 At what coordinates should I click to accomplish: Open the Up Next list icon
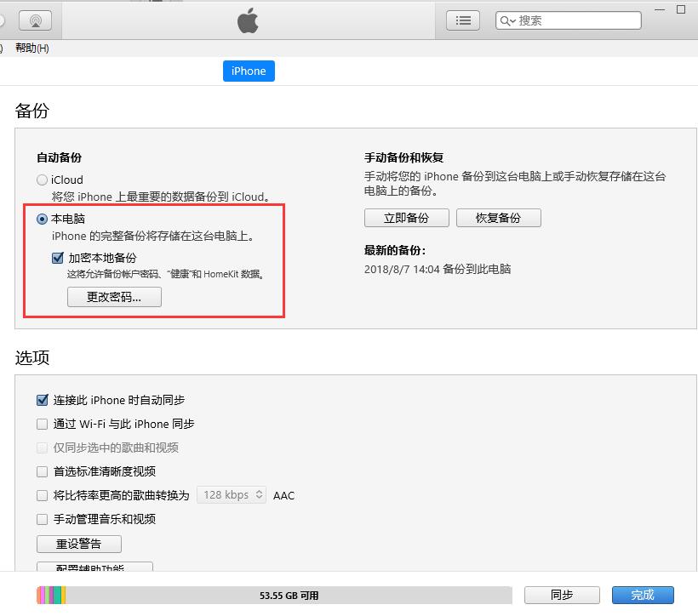coord(462,20)
